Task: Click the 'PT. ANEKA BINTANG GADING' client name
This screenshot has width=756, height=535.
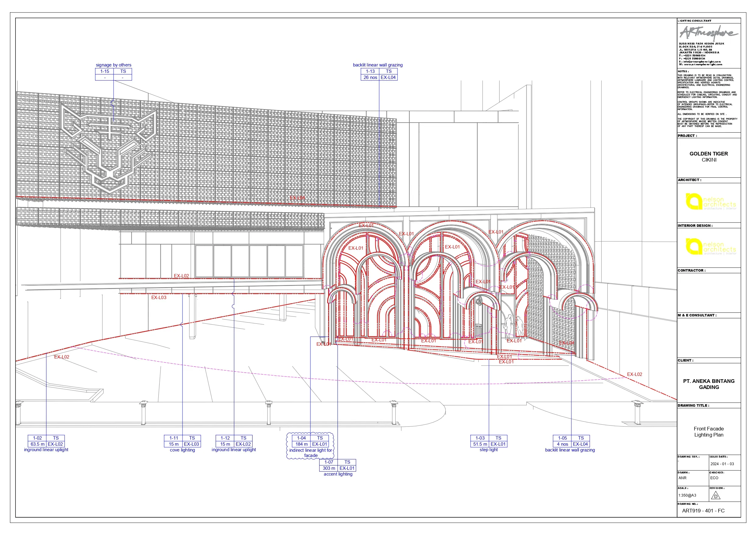Action: pos(709,384)
